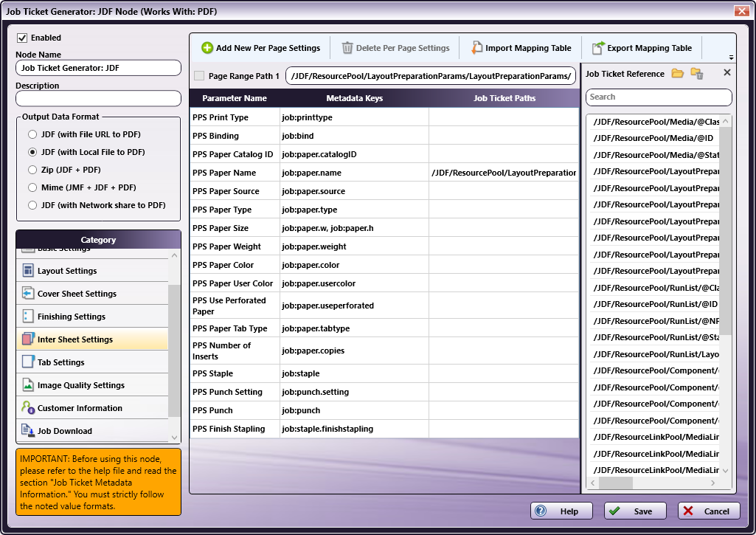Click the Page Range Path 1 field
The image size is (756, 535).
click(431, 76)
